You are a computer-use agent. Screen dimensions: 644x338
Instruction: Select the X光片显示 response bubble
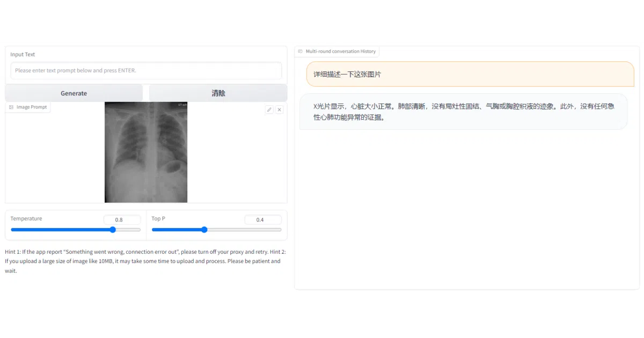click(x=463, y=112)
